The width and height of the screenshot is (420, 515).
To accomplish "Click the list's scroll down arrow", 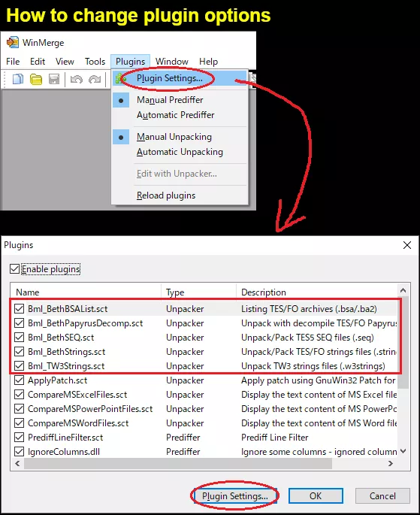I will 403,451.
